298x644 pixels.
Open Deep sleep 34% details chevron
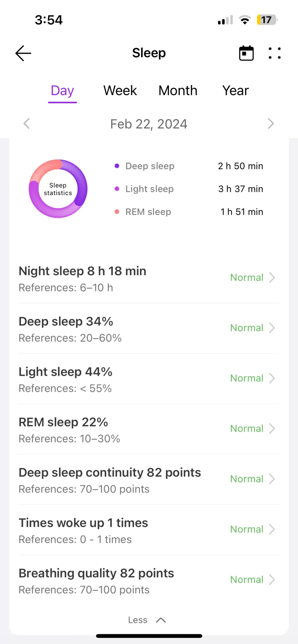pos(272,328)
